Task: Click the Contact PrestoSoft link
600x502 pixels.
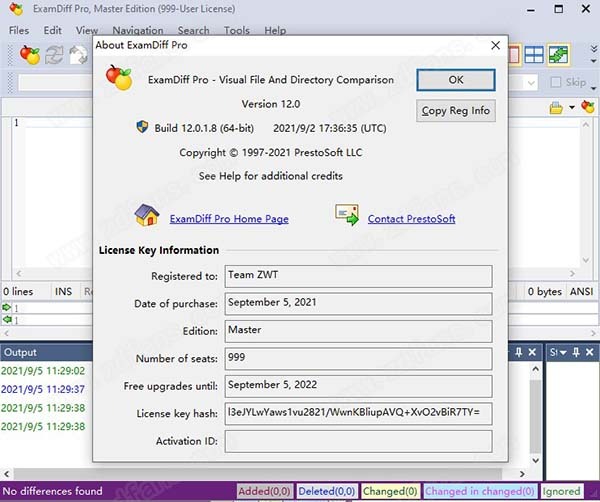Action: coord(411,219)
